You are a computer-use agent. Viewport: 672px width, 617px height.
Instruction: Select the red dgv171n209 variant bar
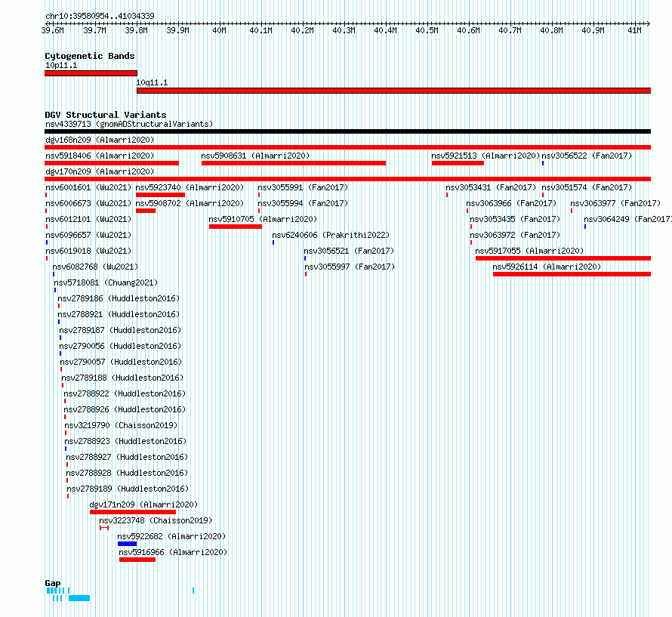click(x=133, y=512)
